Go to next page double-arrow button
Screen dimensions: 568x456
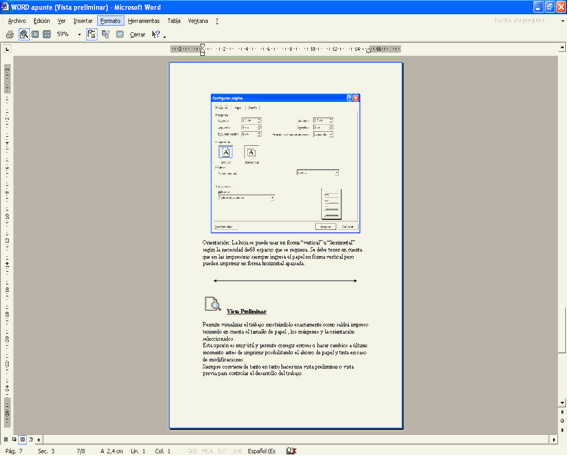pos(562,430)
